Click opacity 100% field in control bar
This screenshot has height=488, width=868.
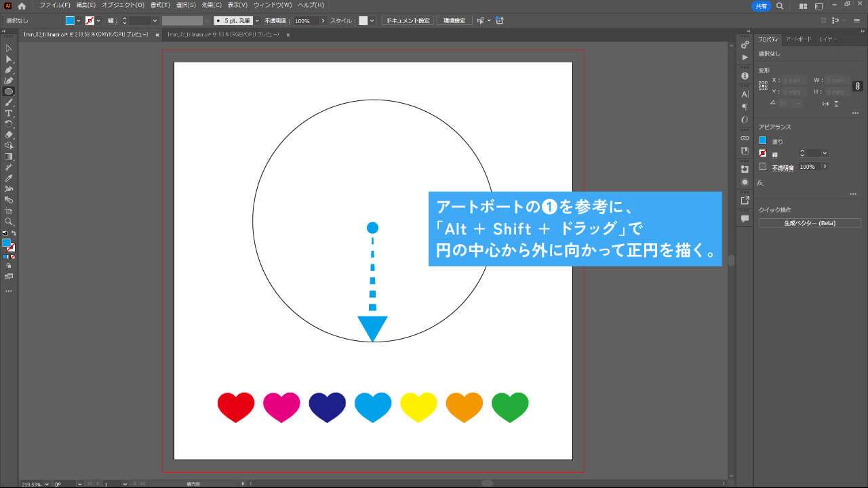(304, 20)
